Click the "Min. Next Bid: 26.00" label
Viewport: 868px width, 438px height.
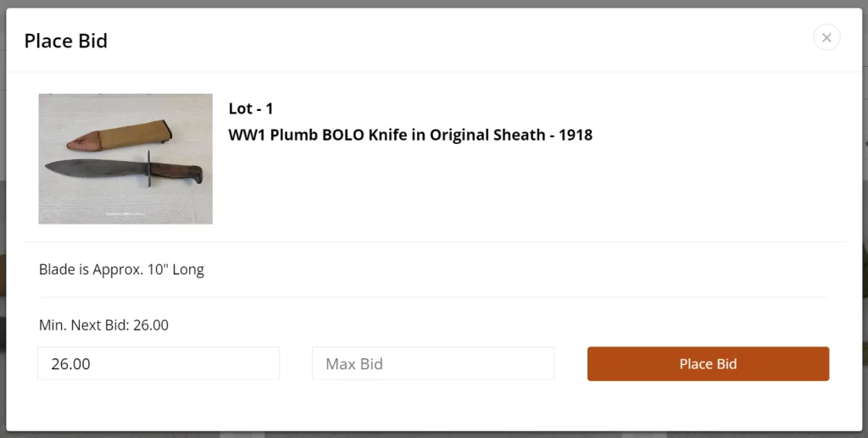tap(103, 325)
